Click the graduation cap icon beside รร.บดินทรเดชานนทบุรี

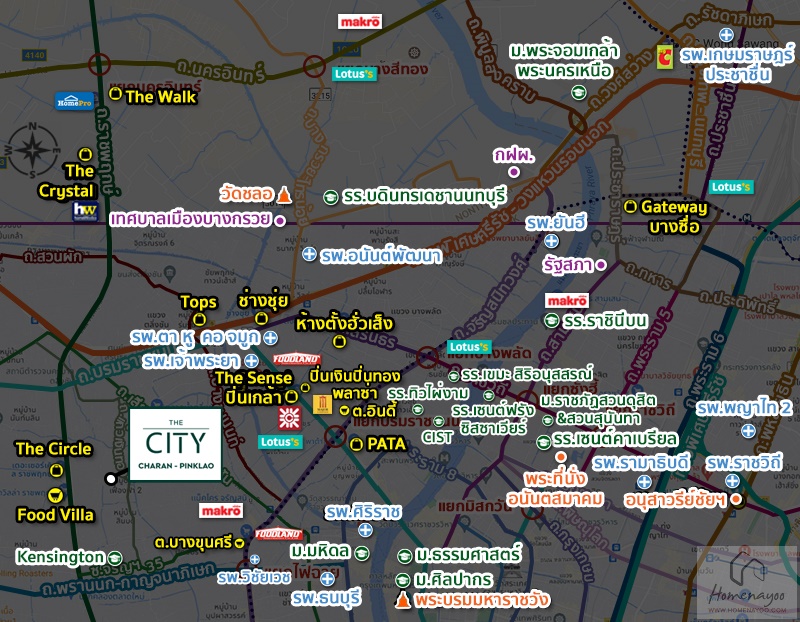(331, 197)
